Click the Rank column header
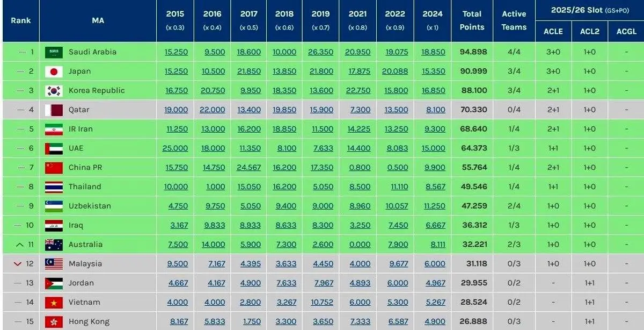The height and width of the screenshot is (330, 644). pyautogui.click(x=20, y=20)
